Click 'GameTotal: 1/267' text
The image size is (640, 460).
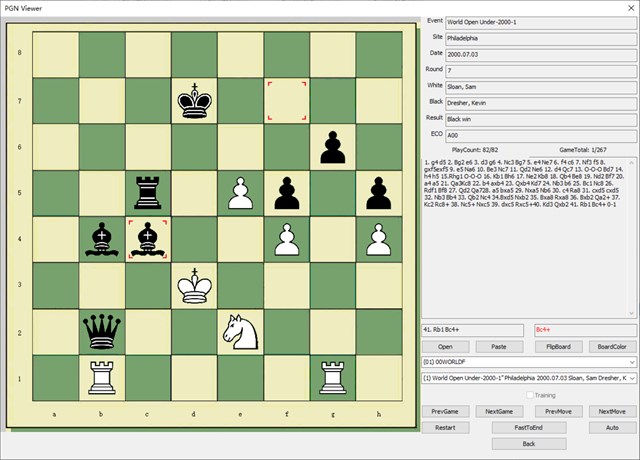[x=583, y=150]
